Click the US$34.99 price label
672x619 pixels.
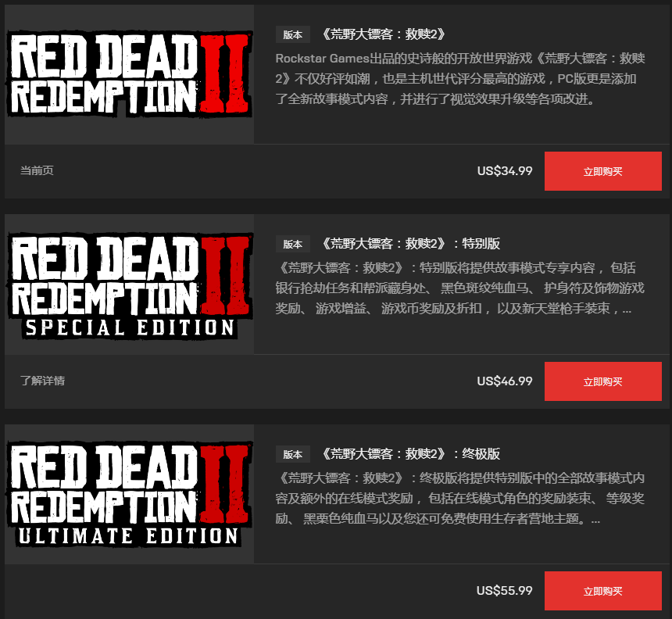505,171
